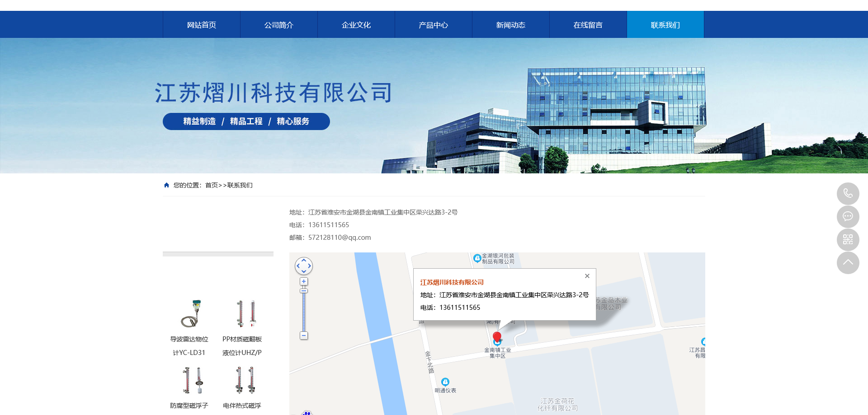Click the 首页 breadcrumb link
The image size is (868, 415).
click(211, 185)
